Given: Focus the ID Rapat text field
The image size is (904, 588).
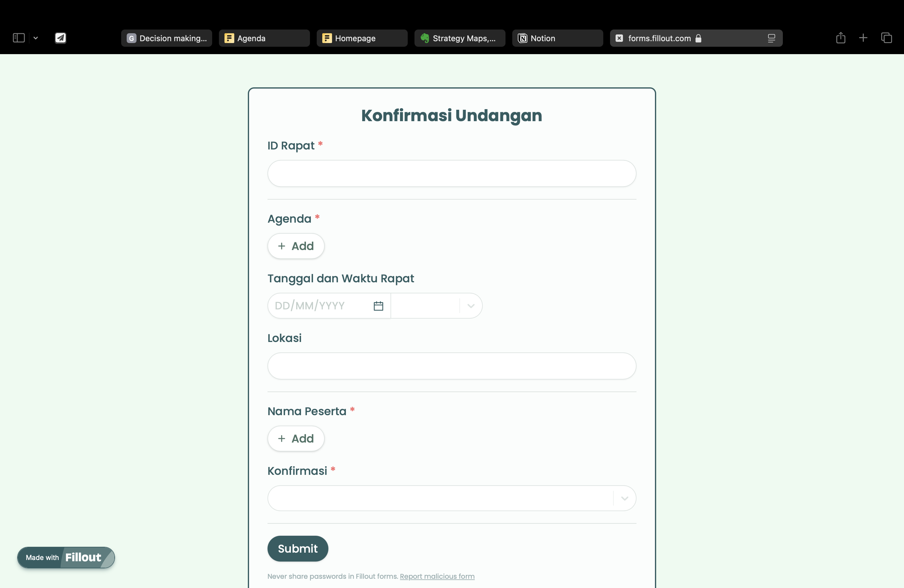Looking at the screenshot, I should (452, 173).
